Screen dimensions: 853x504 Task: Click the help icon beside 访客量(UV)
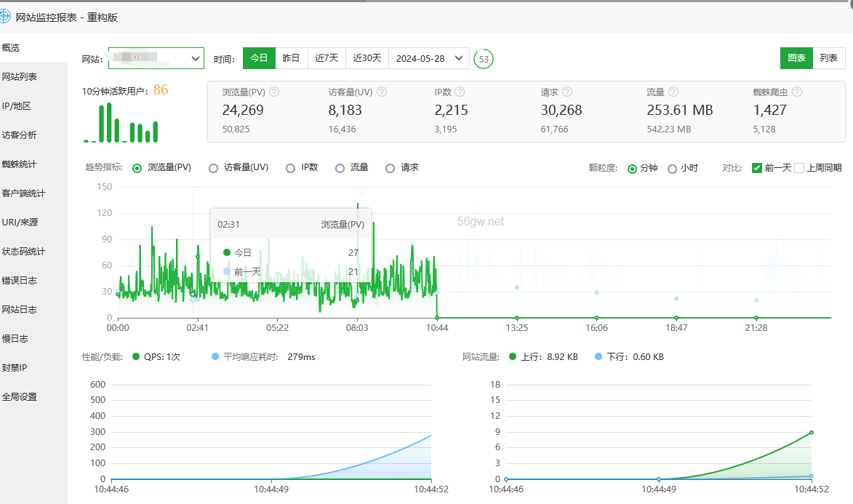click(x=382, y=92)
